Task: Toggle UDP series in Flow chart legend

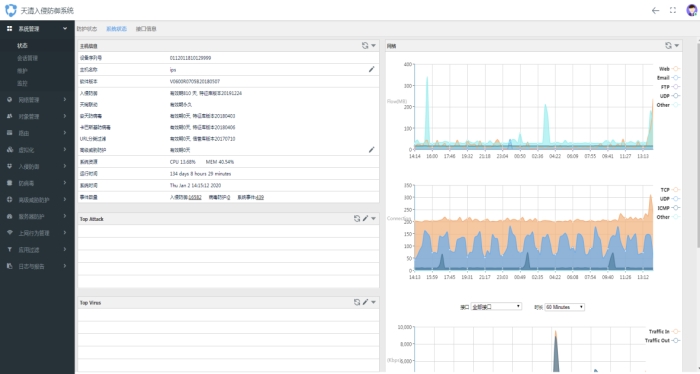Action: click(x=670, y=96)
